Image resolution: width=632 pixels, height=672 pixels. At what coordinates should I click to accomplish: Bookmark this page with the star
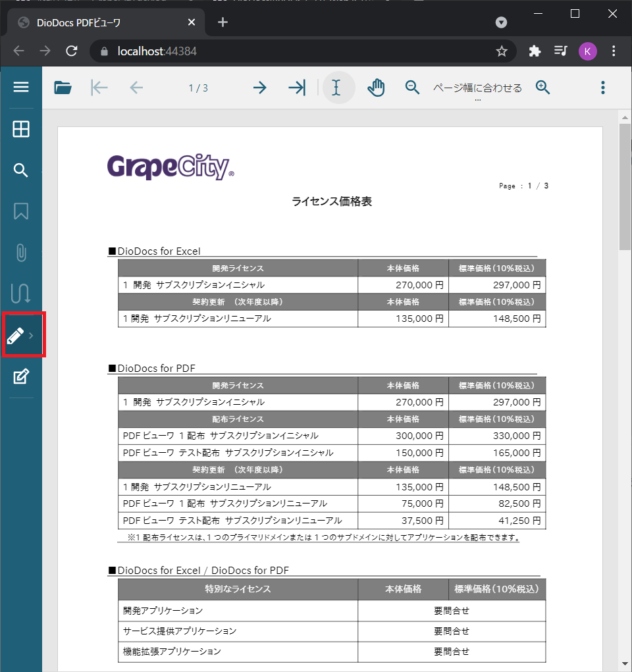click(501, 51)
